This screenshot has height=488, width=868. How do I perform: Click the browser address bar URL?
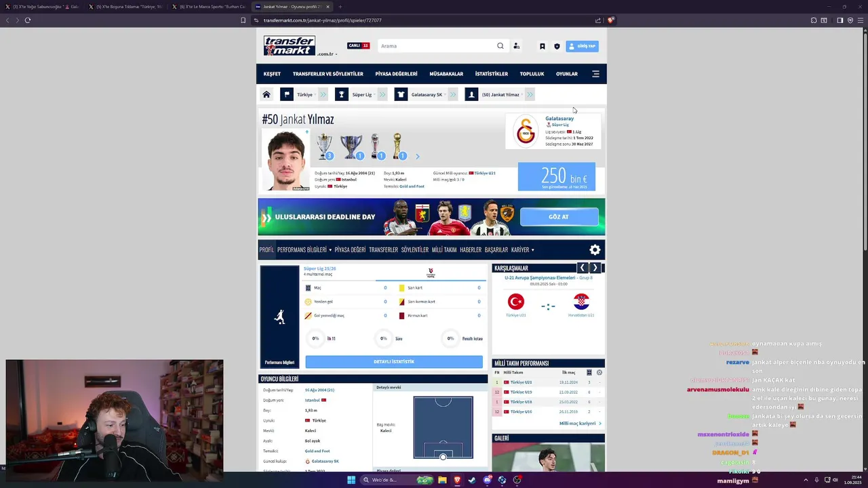pos(322,20)
